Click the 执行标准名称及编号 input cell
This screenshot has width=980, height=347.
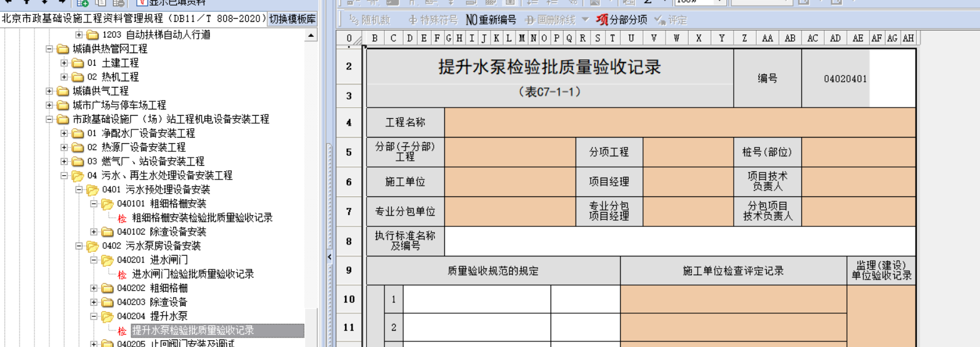point(680,241)
